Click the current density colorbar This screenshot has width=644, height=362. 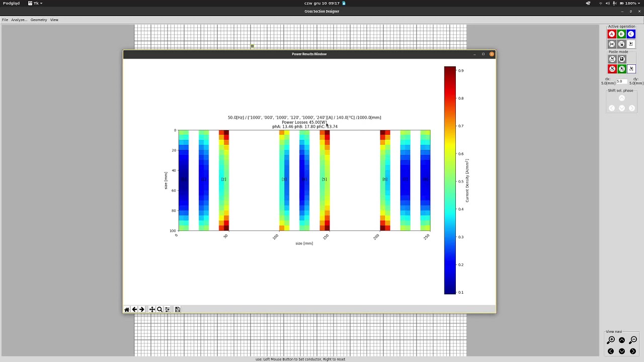click(x=450, y=180)
